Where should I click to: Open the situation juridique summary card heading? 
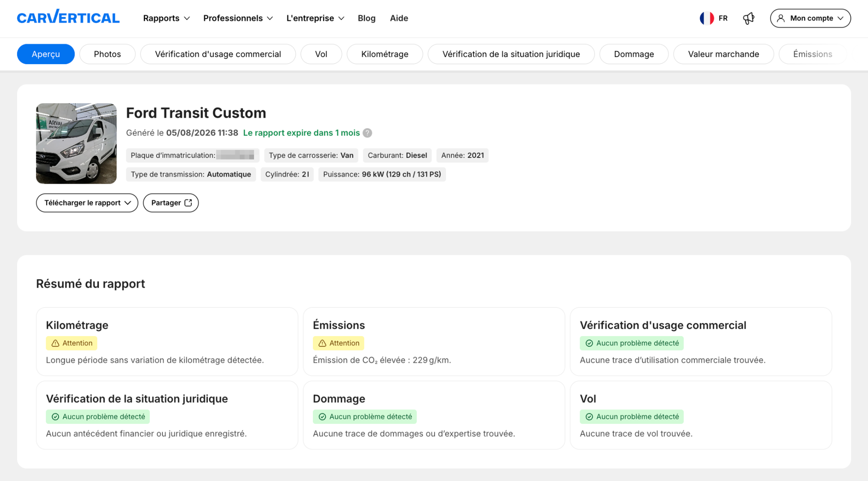click(137, 399)
